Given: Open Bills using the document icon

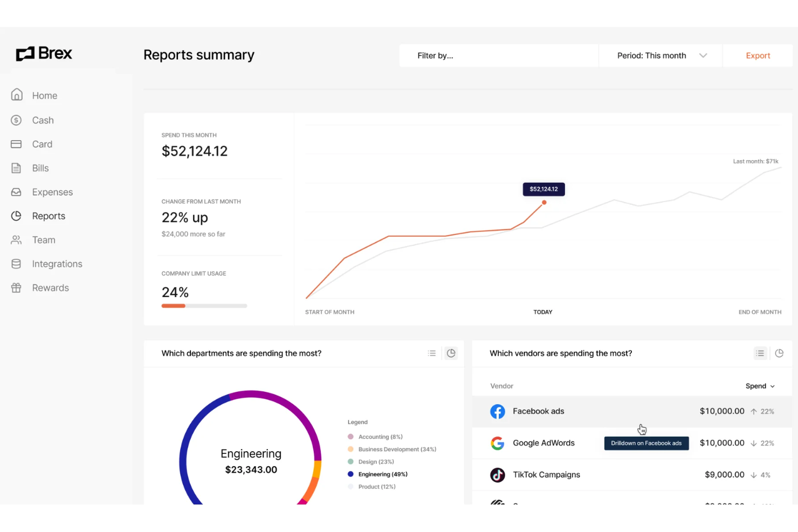Looking at the screenshot, I should (17, 168).
